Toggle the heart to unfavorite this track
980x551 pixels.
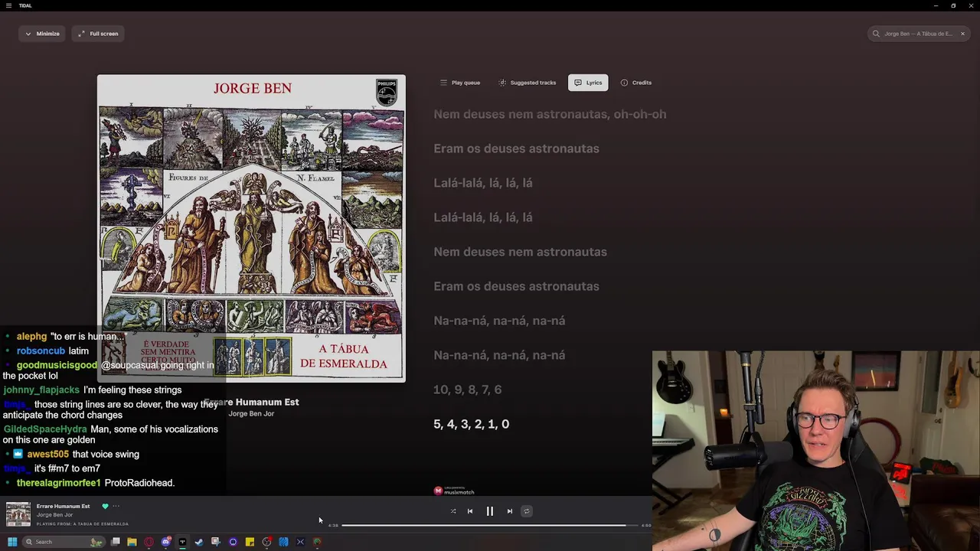click(x=105, y=506)
